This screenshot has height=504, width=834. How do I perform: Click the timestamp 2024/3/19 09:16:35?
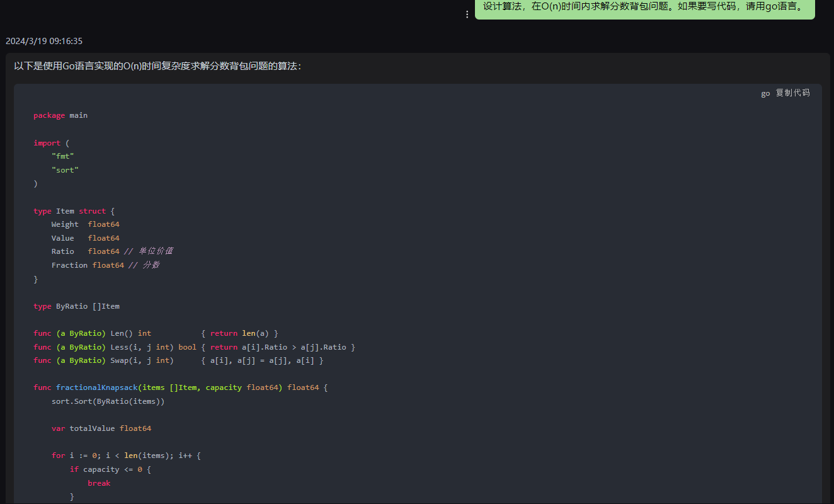[44, 41]
